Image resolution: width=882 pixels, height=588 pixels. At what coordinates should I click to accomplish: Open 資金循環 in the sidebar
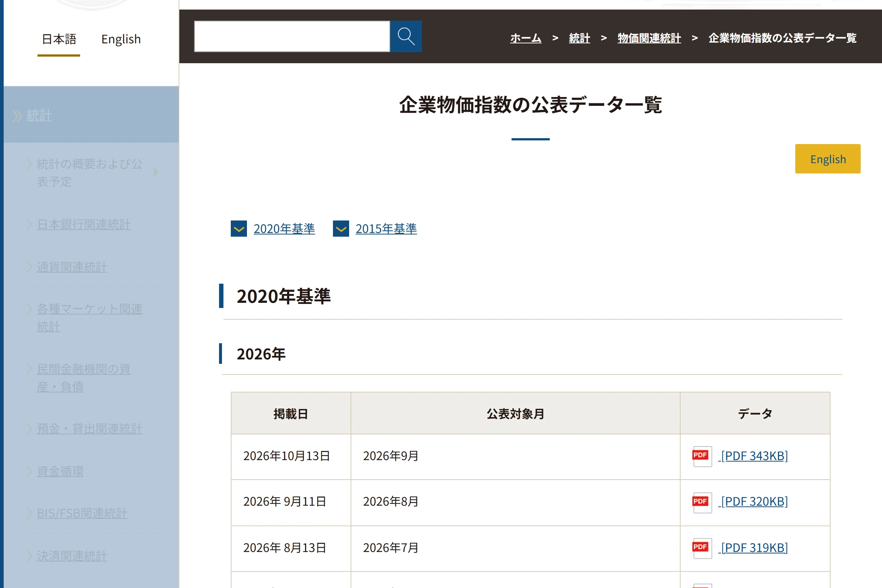pos(60,472)
